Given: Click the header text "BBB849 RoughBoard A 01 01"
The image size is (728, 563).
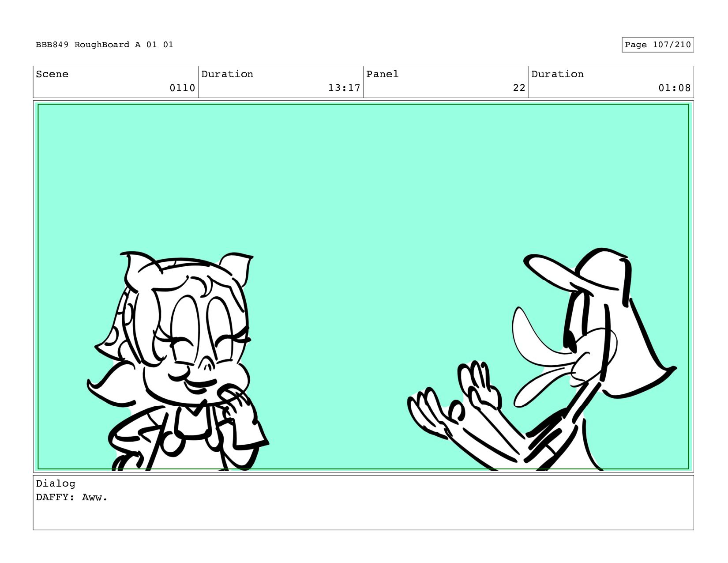Looking at the screenshot, I should [105, 45].
